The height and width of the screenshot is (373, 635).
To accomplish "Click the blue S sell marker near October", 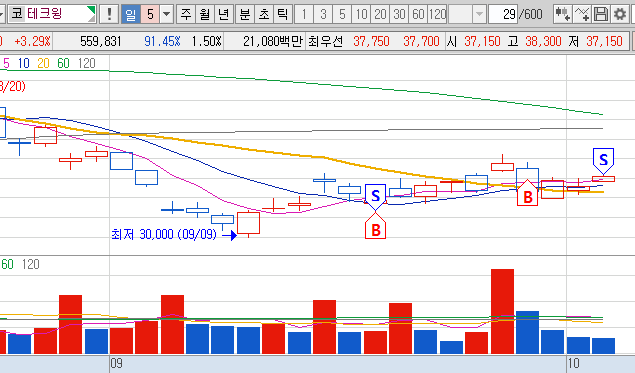I will click(x=603, y=160).
